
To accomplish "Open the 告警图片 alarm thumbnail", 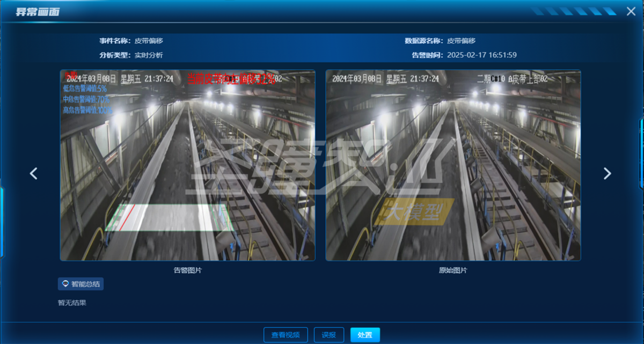I will point(187,165).
